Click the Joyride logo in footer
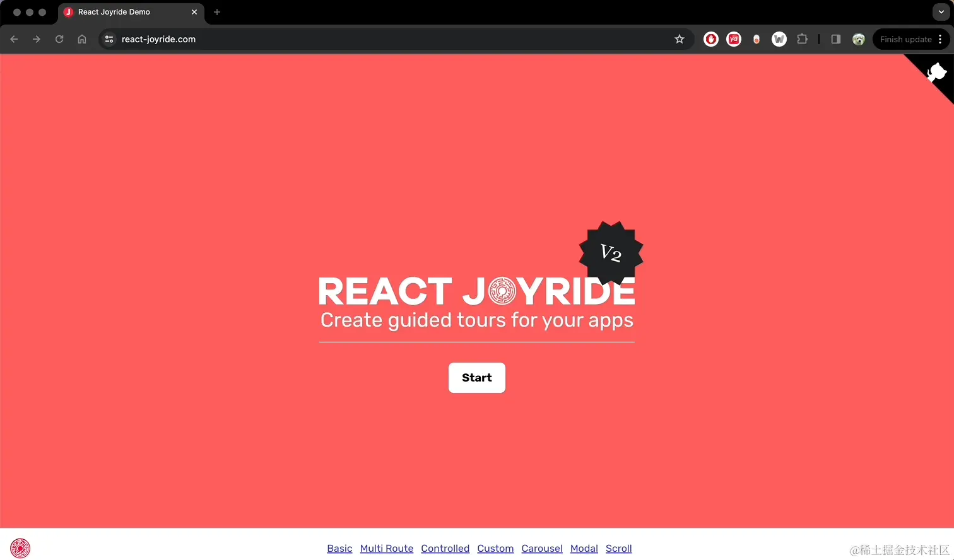This screenshot has width=954, height=560. [x=20, y=548]
